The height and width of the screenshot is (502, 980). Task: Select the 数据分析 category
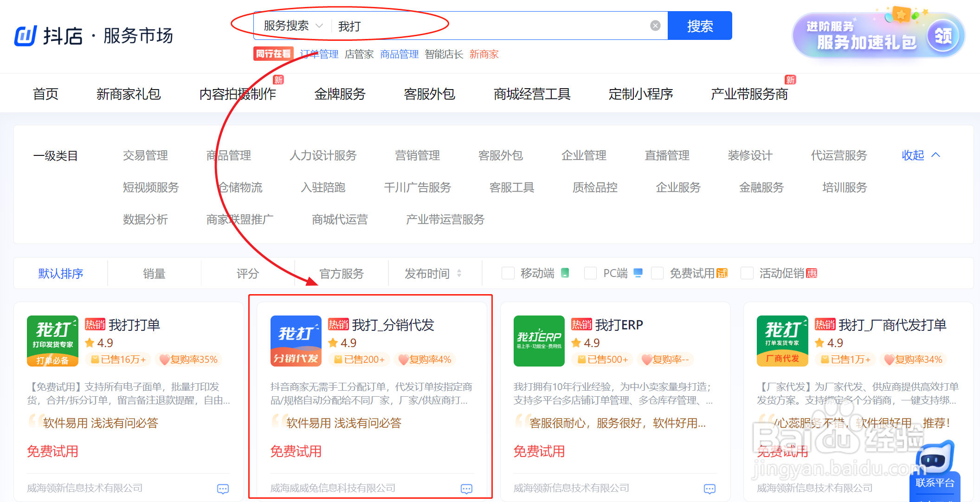click(145, 219)
